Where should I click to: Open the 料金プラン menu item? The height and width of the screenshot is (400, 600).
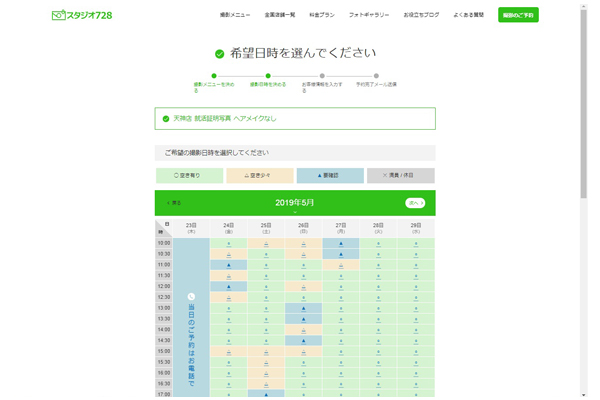[322, 15]
